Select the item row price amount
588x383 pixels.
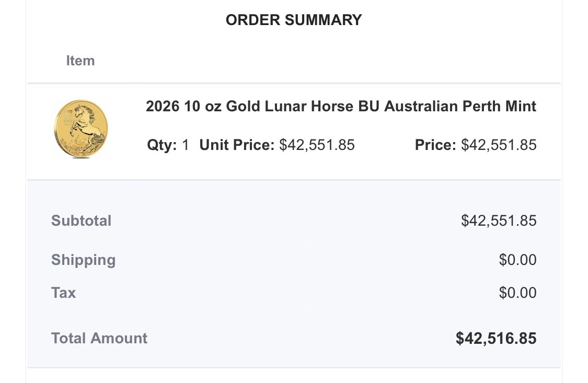pyautogui.click(x=499, y=145)
